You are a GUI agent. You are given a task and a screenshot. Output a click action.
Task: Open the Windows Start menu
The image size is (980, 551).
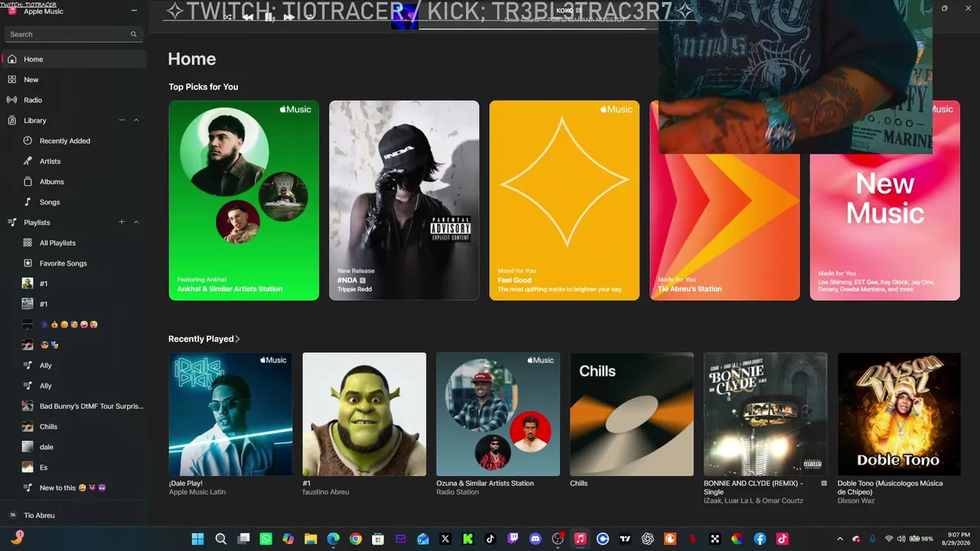198,539
